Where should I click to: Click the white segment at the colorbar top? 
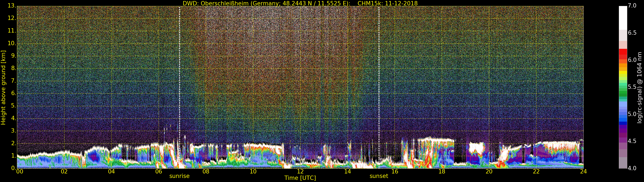[x=623, y=18]
